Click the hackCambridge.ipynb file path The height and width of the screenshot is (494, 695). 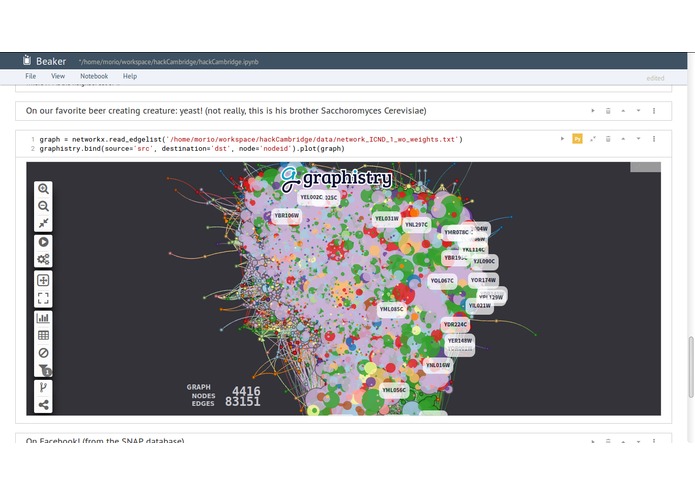point(168,62)
